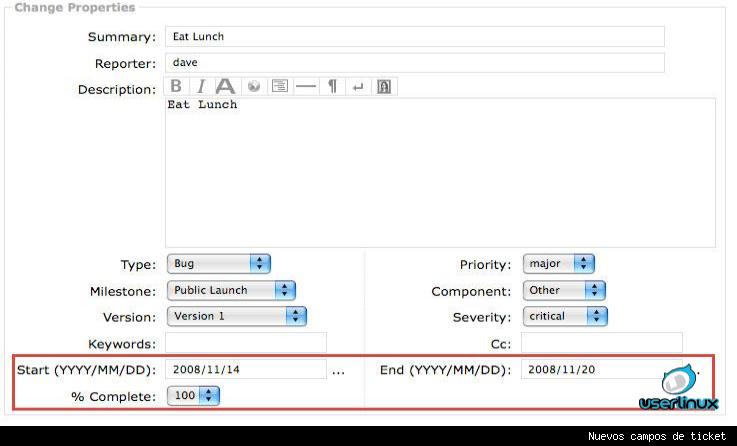This screenshot has width=737, height=446.
Task: Click the code block toolbar icon
Action: tap(280, 87)
